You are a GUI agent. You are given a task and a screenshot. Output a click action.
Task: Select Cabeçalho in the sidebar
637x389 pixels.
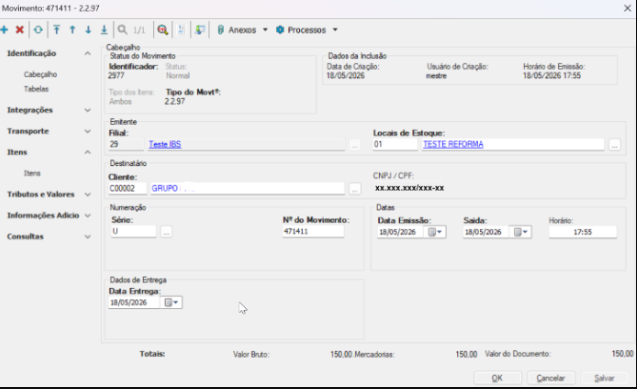click(x=40, y=74)
